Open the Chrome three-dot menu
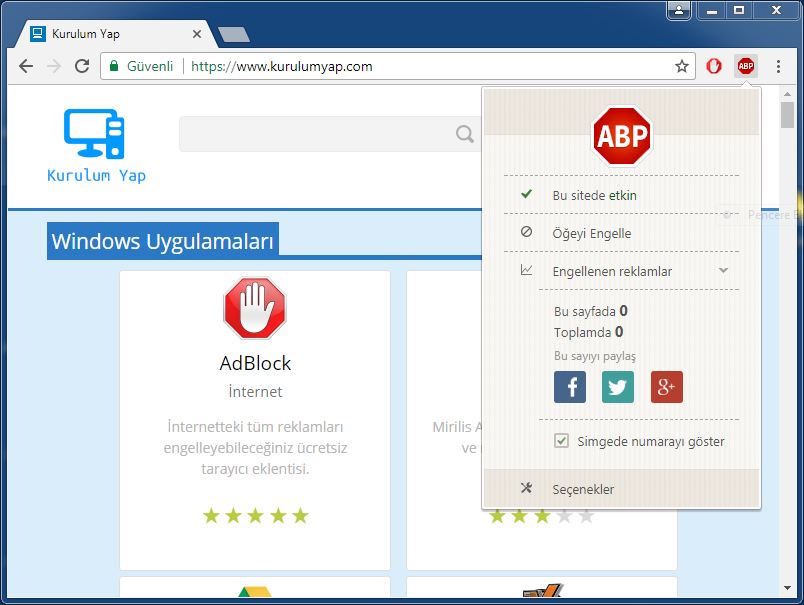Viewport: 804px width, 605px height. 778,66
